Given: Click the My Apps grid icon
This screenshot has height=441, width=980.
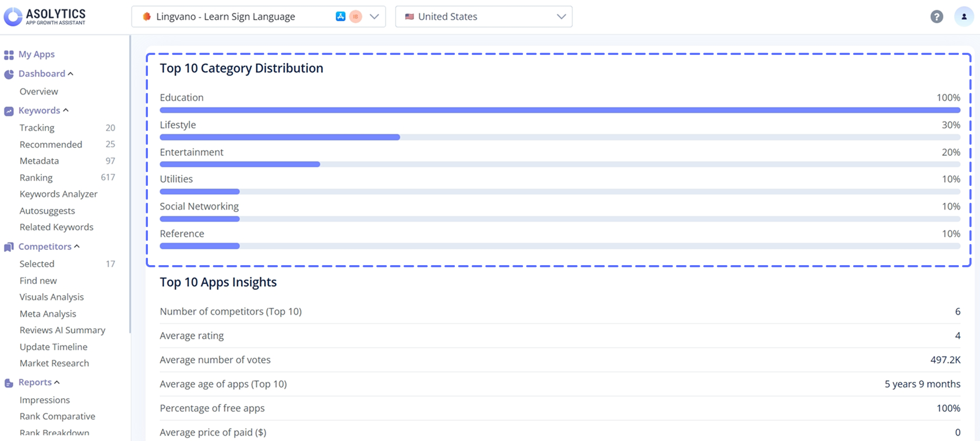Looking at the screenshot, I should pyautogui.click(x=9, y=55).
